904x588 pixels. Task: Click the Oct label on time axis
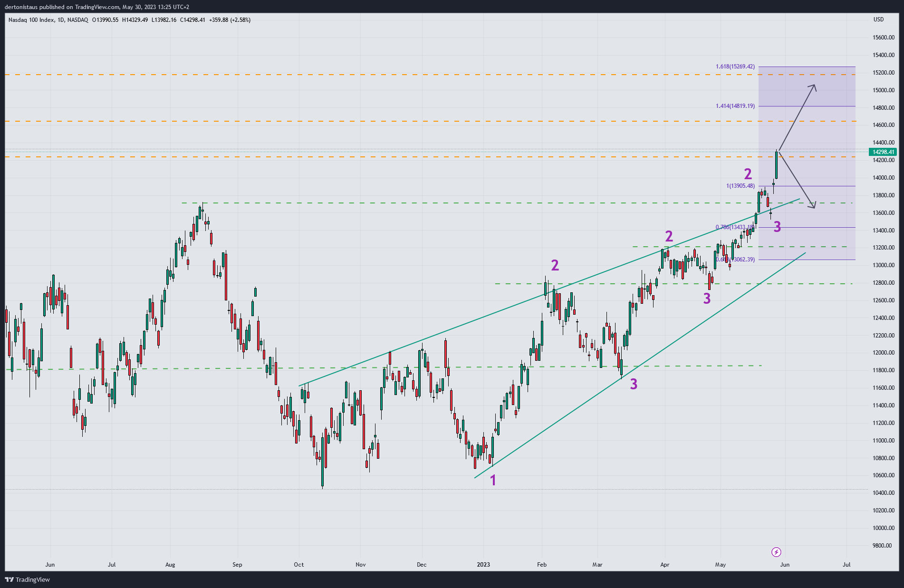pos(299,565)
